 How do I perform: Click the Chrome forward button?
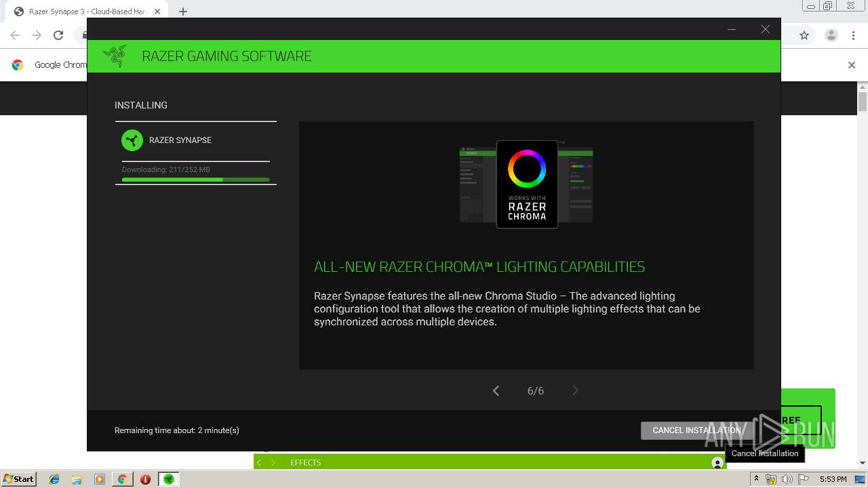(x=37, y=35)
